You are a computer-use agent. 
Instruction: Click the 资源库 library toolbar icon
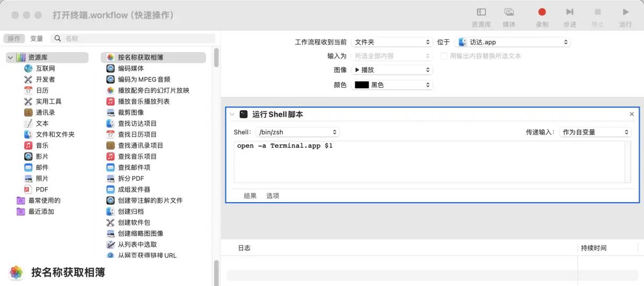coord(481,12)
